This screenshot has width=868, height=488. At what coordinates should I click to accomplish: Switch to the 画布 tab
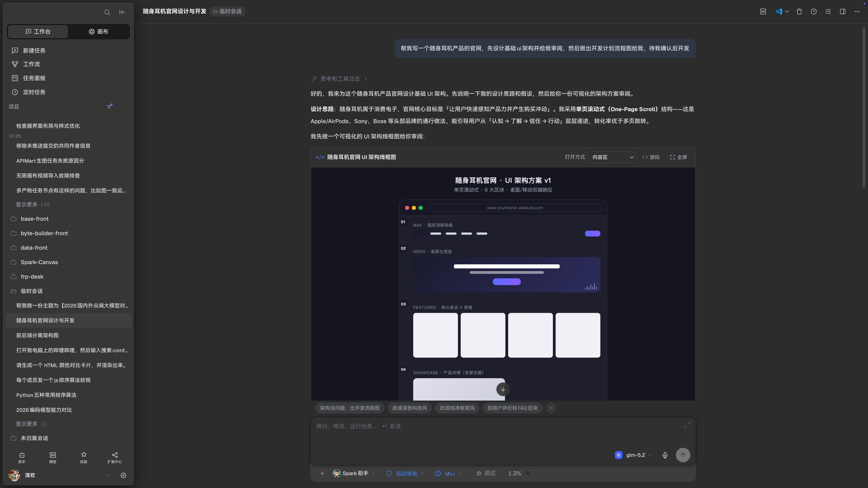[98, 32]
